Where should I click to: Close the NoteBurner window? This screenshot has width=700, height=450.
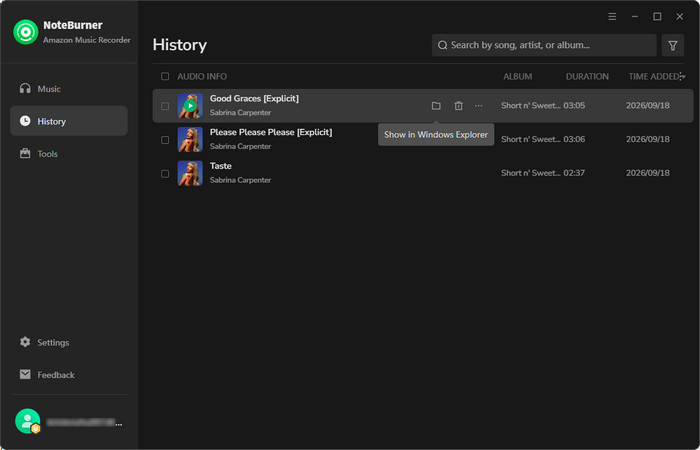[679, 17]
